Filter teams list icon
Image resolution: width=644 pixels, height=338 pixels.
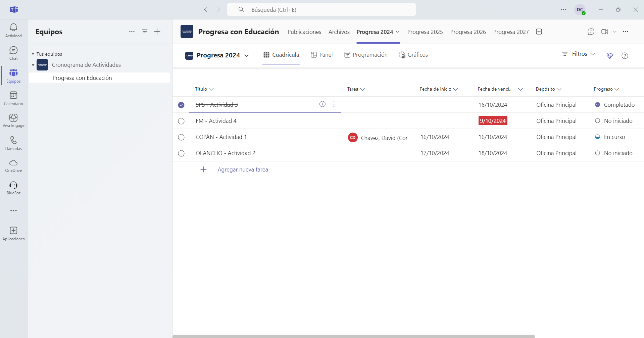tap(145, 32)
